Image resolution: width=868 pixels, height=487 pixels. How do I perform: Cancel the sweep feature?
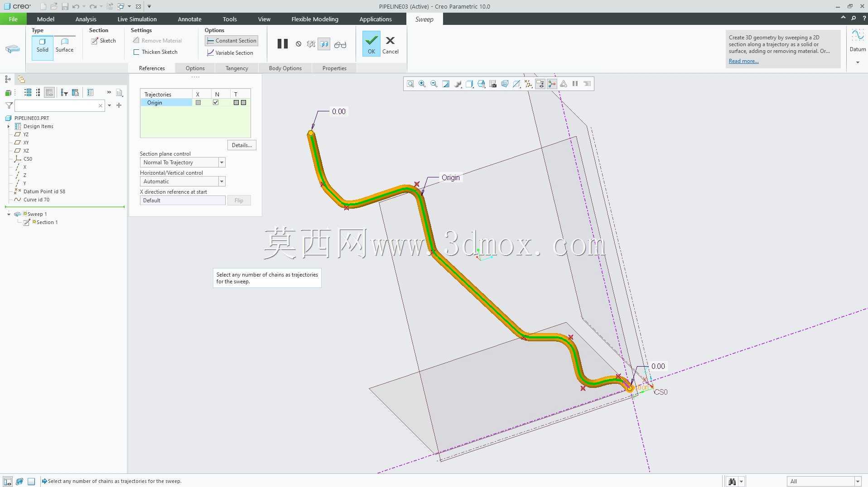390,45
